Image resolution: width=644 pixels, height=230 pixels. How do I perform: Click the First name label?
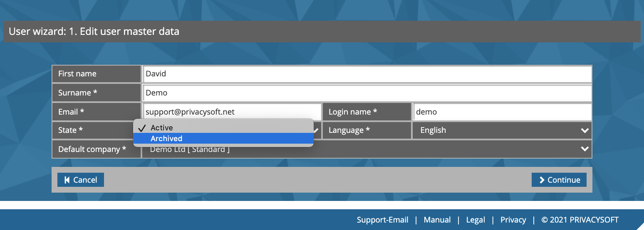(77, 74)
